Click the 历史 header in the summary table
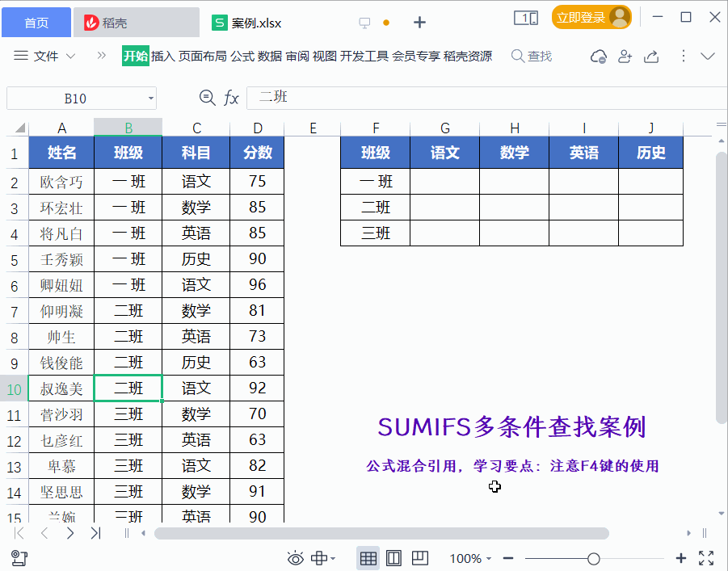 click(651, 153)
